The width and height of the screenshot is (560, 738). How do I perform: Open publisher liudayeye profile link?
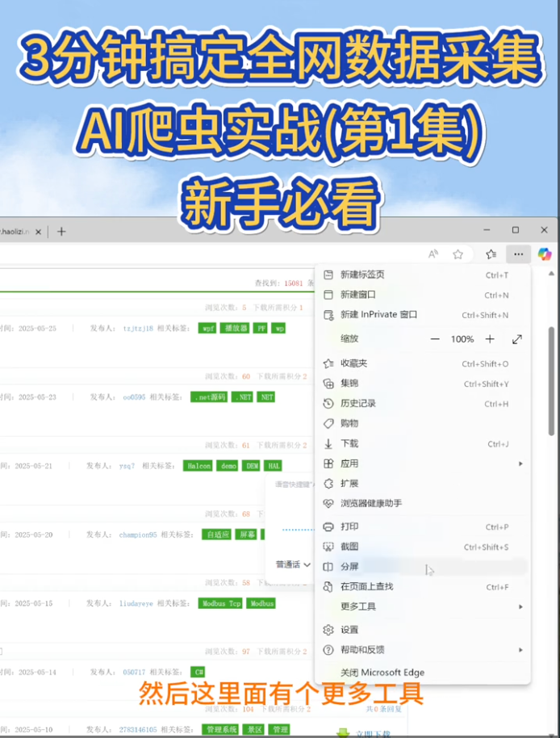coord(136,603)
